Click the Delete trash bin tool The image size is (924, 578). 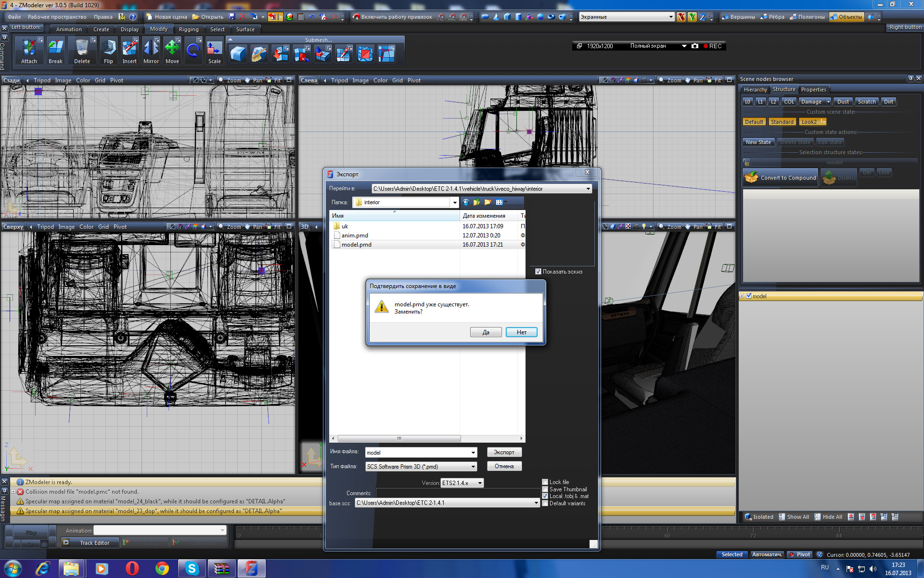(82, 49)
